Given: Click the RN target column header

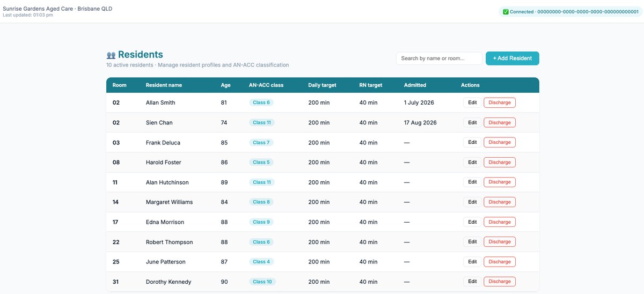Looking at the screenshot, I should (371, 85).
